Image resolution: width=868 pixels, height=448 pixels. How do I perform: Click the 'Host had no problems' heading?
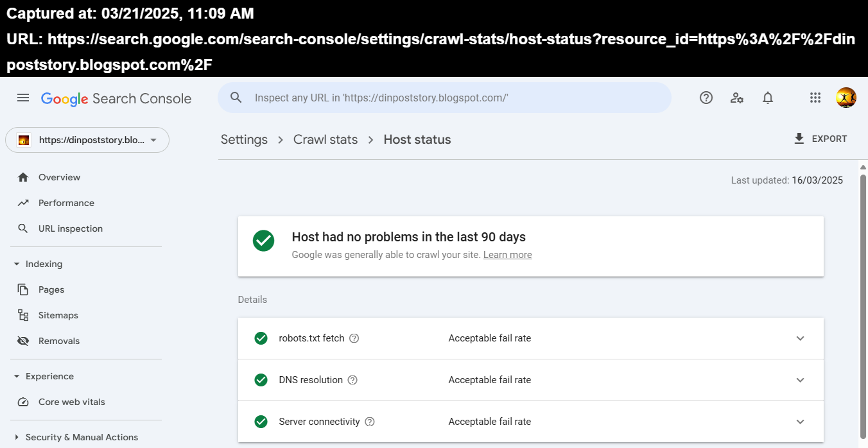[x=409, y=237]
